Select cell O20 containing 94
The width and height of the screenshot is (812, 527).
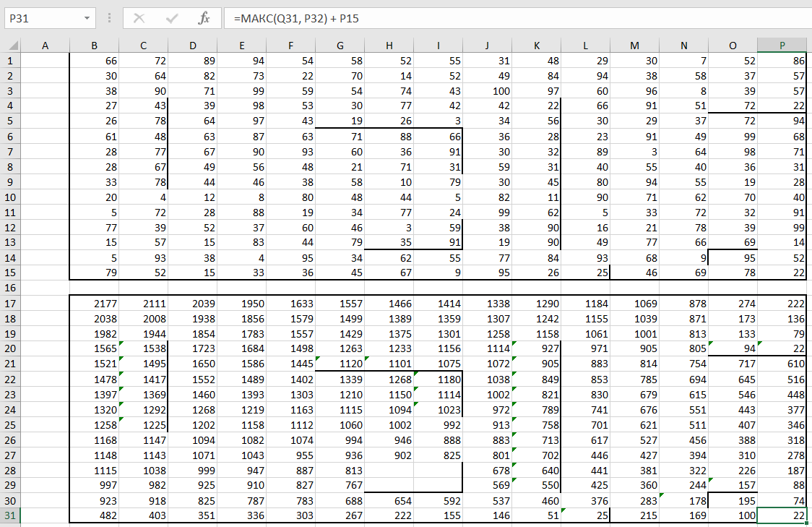(x=733, y=349)
